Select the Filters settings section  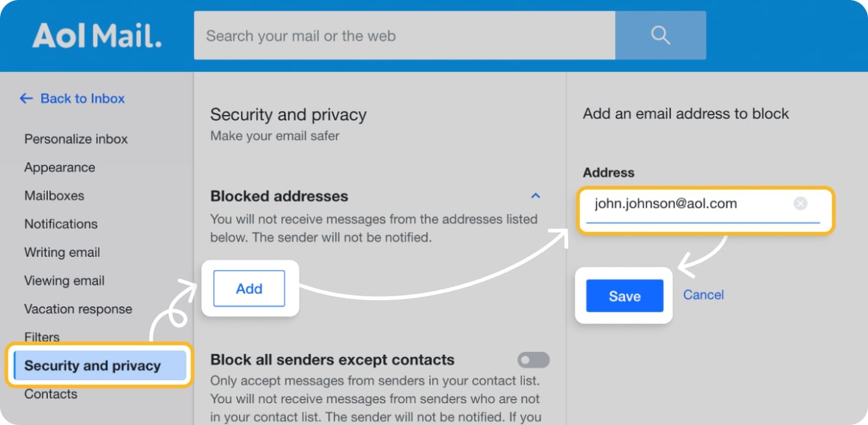tap(41, 337)
